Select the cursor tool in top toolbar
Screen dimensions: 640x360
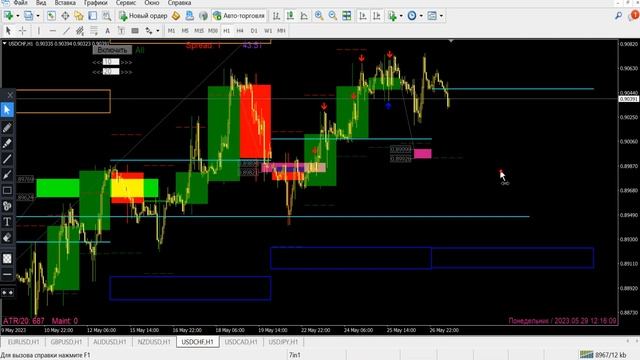[8, 31]
